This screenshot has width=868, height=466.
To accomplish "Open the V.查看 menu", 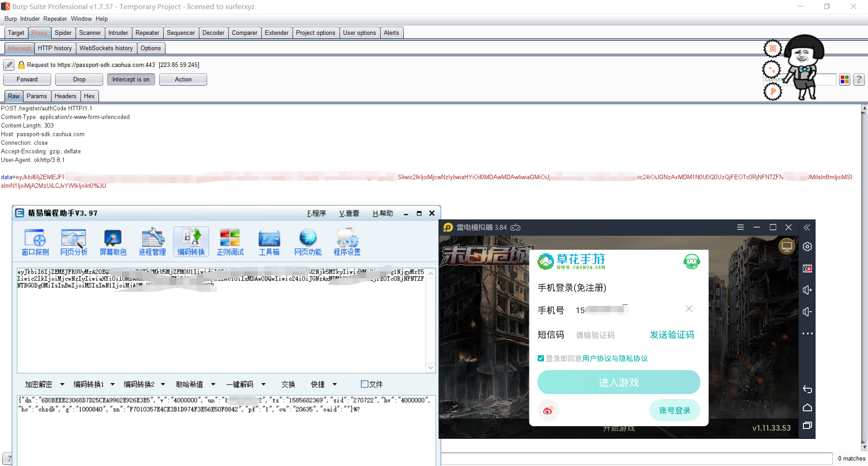I will coord(349,214).
